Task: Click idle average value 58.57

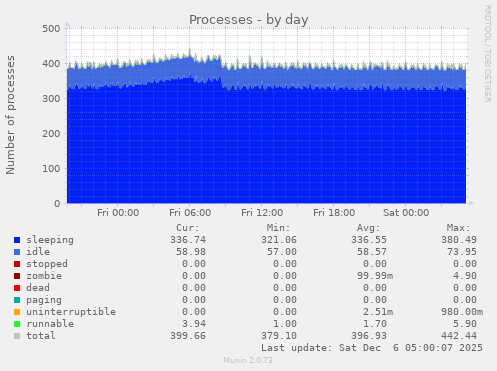Action: pyautogui.click(x=372, y=252)
